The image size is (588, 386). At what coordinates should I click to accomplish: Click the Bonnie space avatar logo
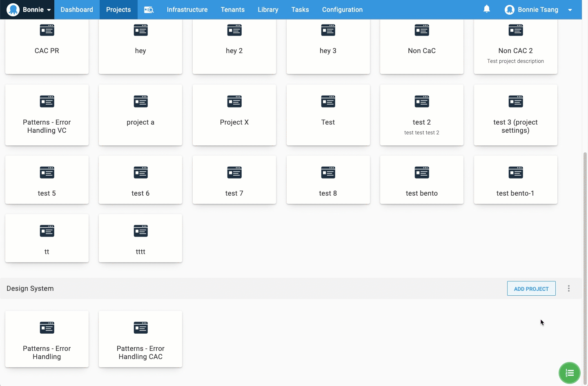(x=13, y=9)
